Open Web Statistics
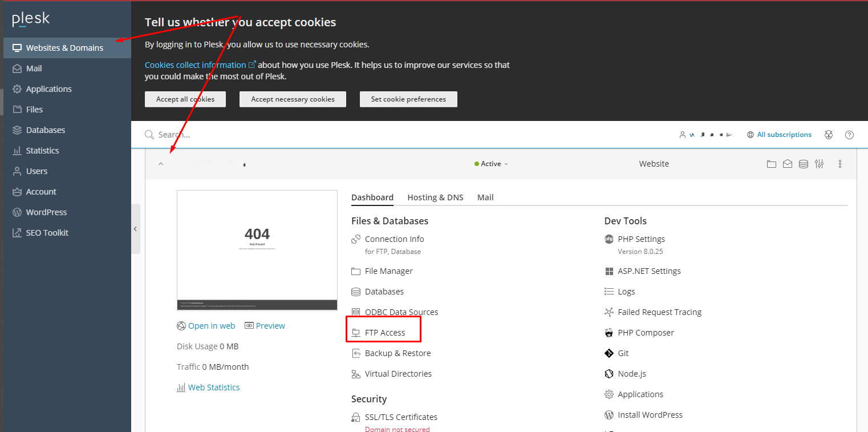The image size is (868, 432). pyautogui.click(x=208, y=387)
